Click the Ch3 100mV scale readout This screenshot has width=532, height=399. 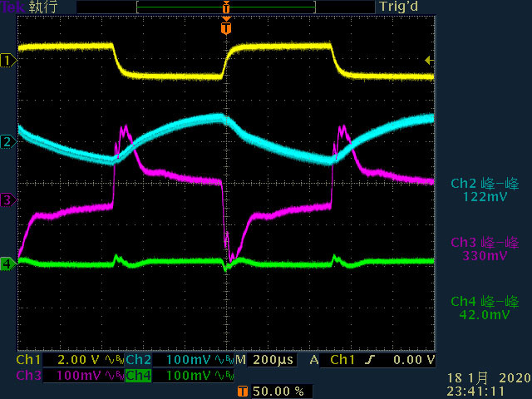[79, 376]
